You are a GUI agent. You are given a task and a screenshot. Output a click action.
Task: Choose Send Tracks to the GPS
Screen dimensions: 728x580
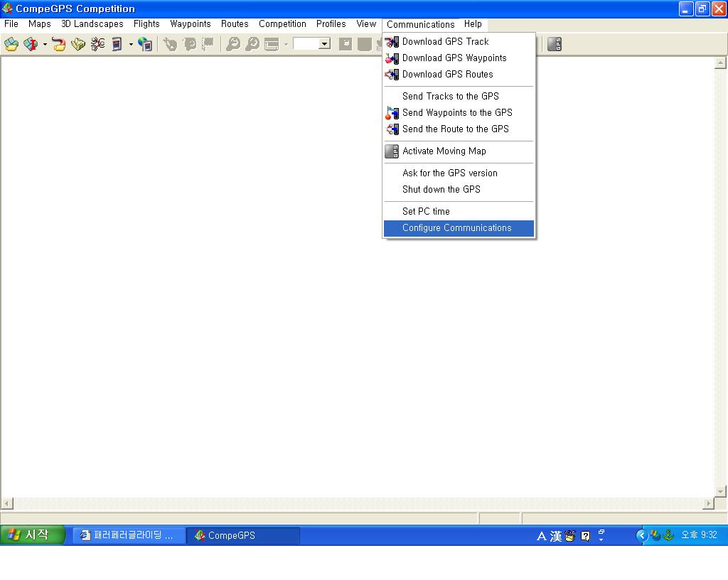pyautogui.click(x=459, y=97)
